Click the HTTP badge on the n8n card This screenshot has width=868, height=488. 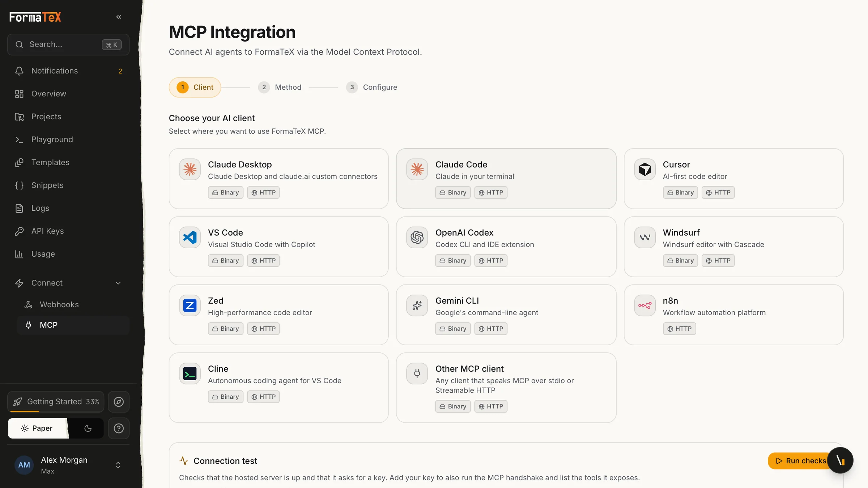point(679,329)
